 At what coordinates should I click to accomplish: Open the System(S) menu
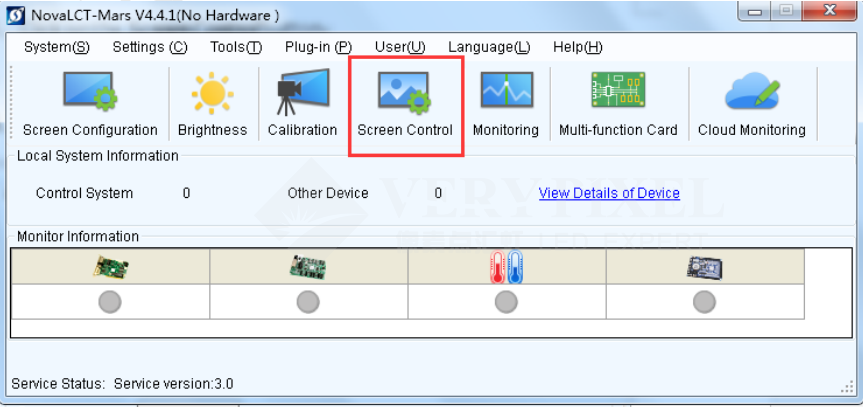coord(57,47)
